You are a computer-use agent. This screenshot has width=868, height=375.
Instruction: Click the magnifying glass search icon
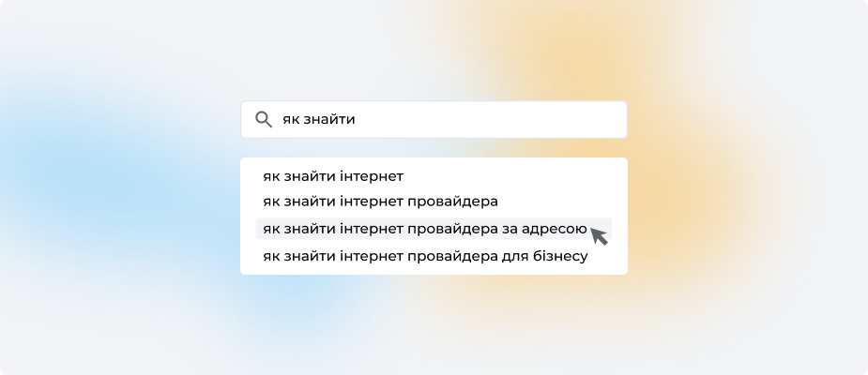click(264, 120)
